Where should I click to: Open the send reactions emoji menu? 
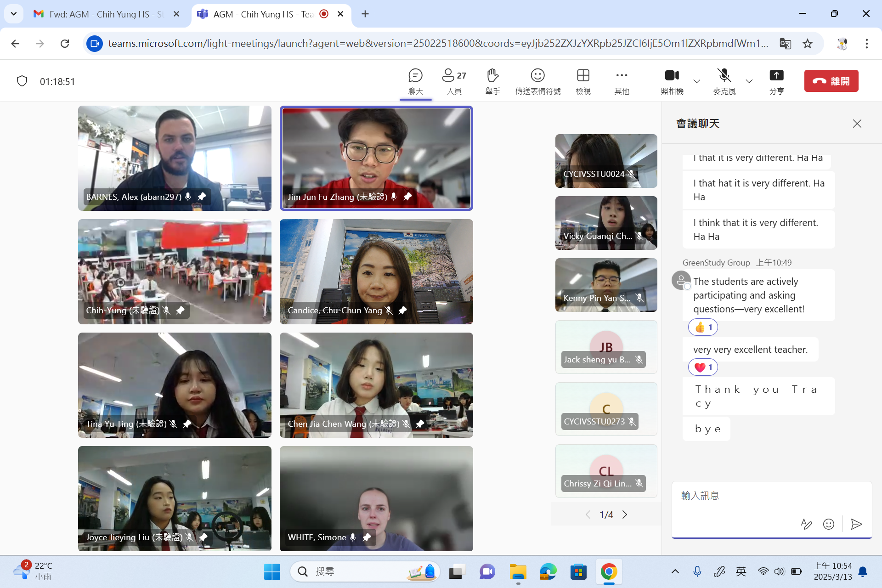tap(537, 81)
